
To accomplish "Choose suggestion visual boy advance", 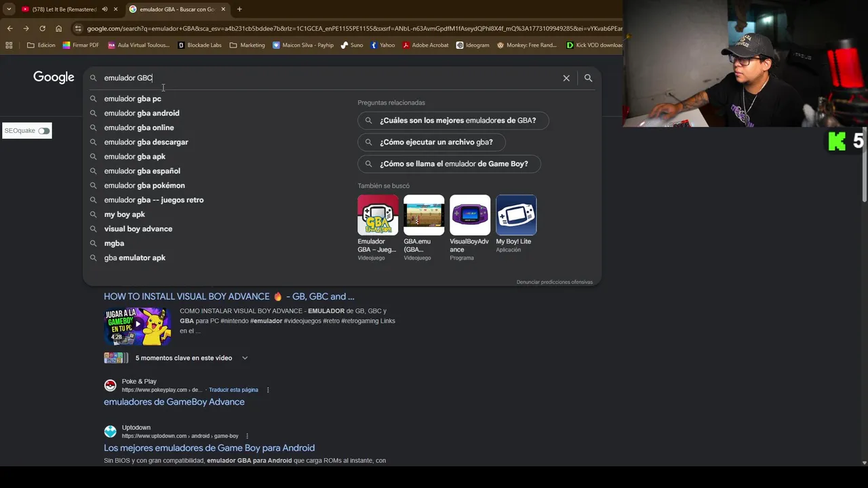I will tap(138, 229).
